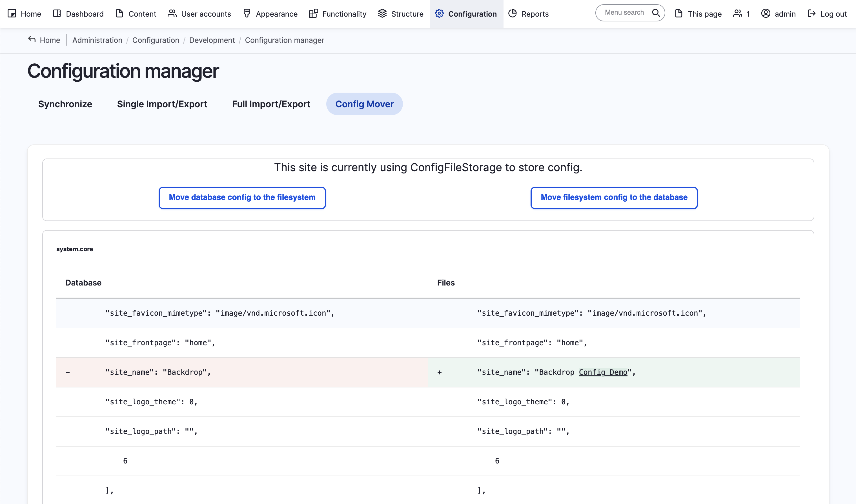Click the Reports pie chart icon
The width and height of the screenshot is (856, 504).
pyautogui.click(x=513, y=14)
